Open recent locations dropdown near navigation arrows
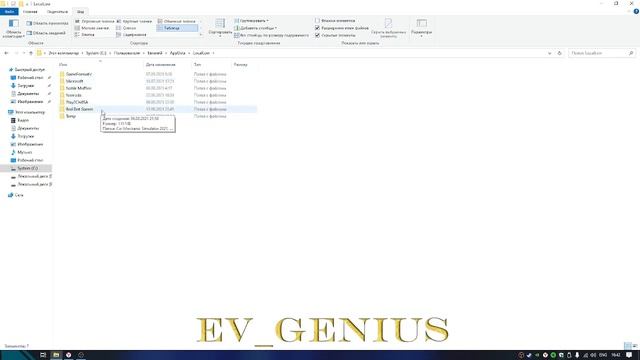The height and width of the screenshot is (360, 640). click(24, 53)
